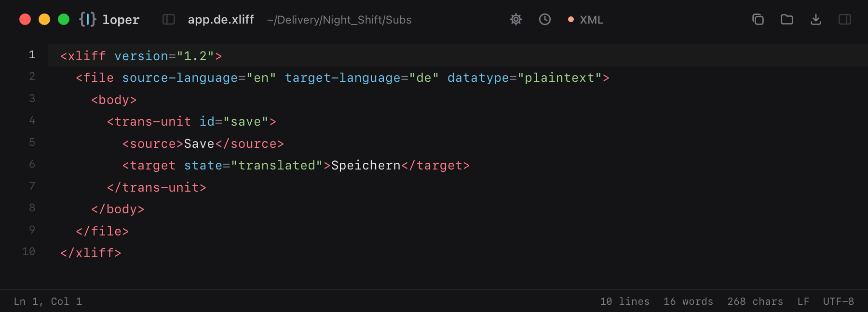
Task: Change the UTF-8 encoding setting
Action: (x=839, y=301)
